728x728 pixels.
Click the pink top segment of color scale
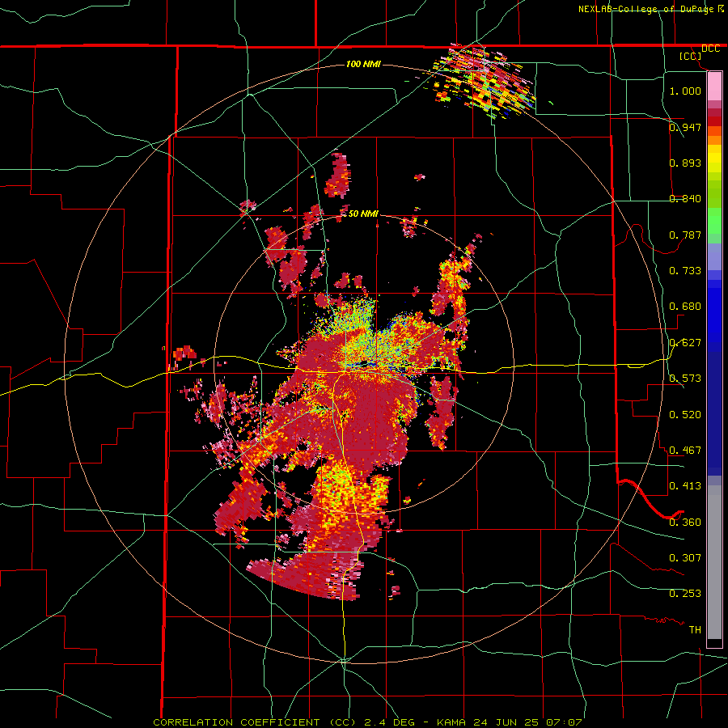coord(714,87)
